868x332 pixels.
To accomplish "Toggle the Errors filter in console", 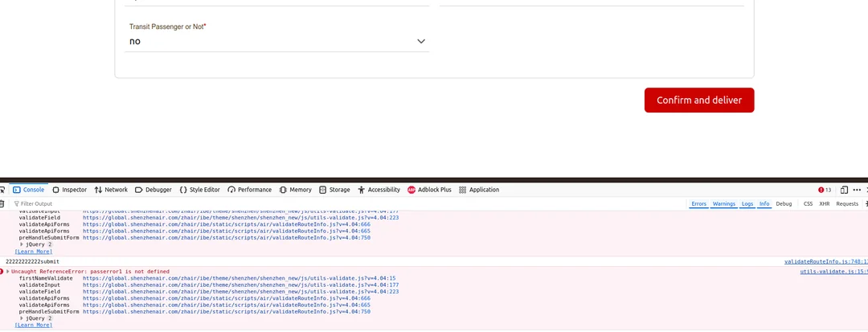I will pyautogui.click(x=699, y=204).
